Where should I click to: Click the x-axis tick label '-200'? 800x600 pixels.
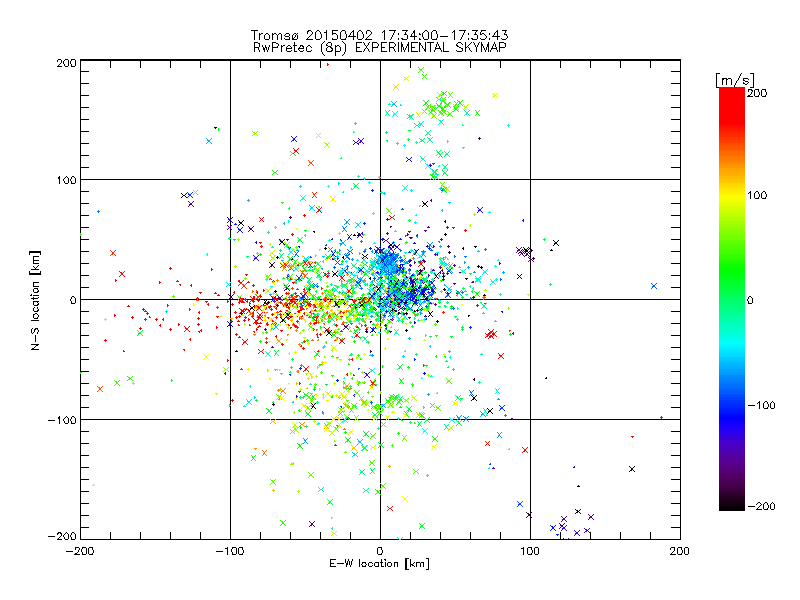(80, 552)
